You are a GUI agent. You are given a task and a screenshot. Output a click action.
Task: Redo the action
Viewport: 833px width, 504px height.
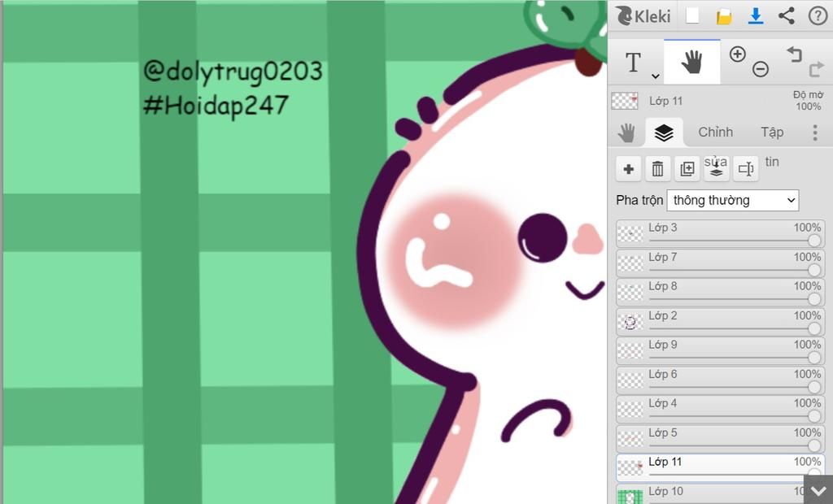click(x=816, y=70)
